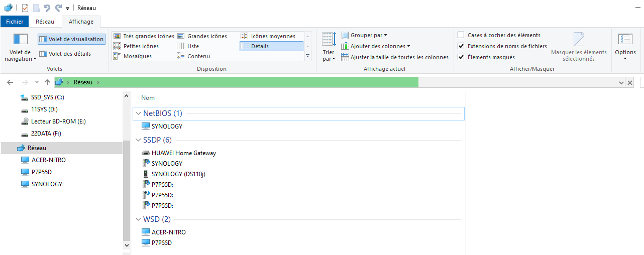Select Icônes moyennes layout

click(268, 36)
